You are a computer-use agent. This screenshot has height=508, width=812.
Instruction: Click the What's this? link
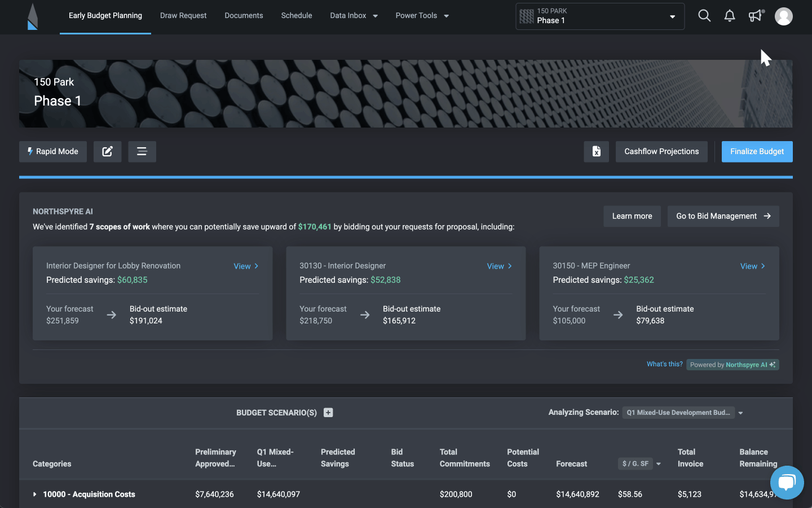[x=664, y=364]
